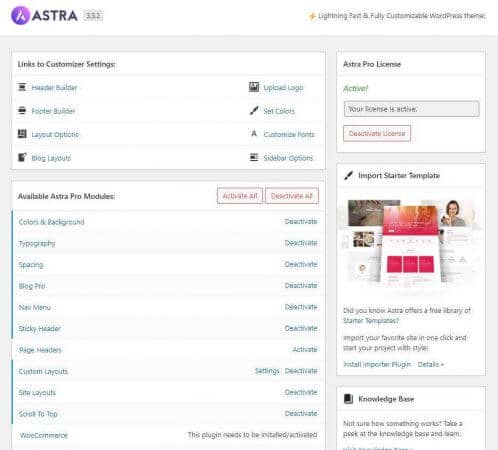Click 'Available Astra Pro Modules:' heading

(x=66, y=196)
